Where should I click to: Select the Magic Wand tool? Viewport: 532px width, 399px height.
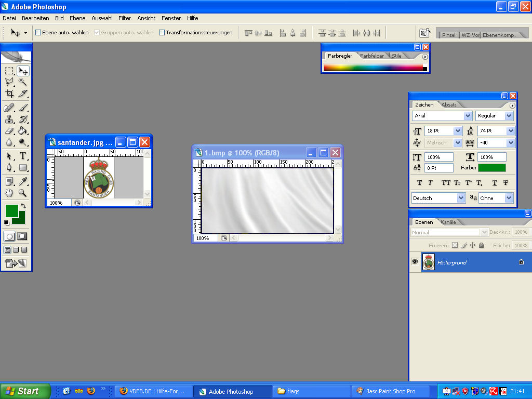(23, 82)
